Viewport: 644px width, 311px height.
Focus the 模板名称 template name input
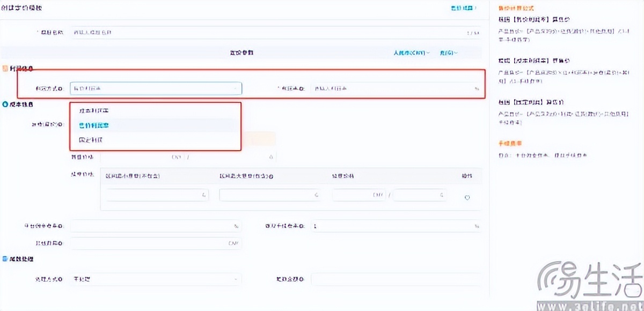[x=275, y=33]
